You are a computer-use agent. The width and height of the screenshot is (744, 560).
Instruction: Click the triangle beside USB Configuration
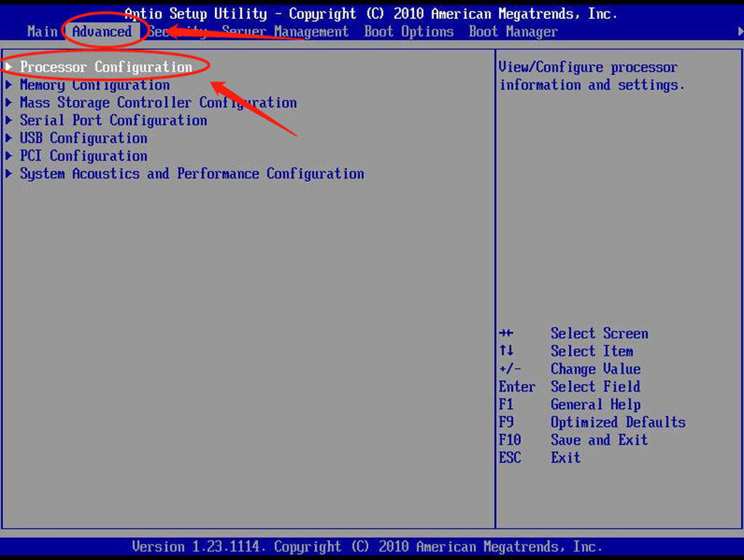coord(9,138)
